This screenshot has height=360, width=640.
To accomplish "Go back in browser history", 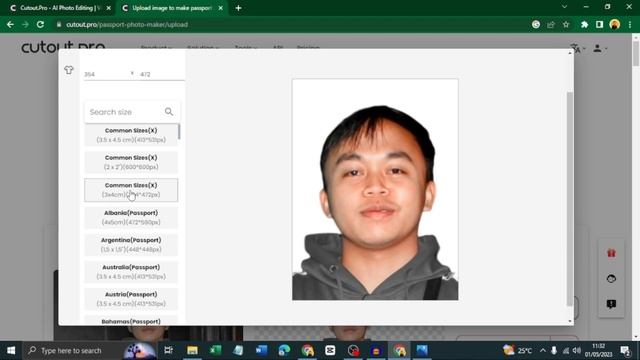I will [x=10, y=24].
